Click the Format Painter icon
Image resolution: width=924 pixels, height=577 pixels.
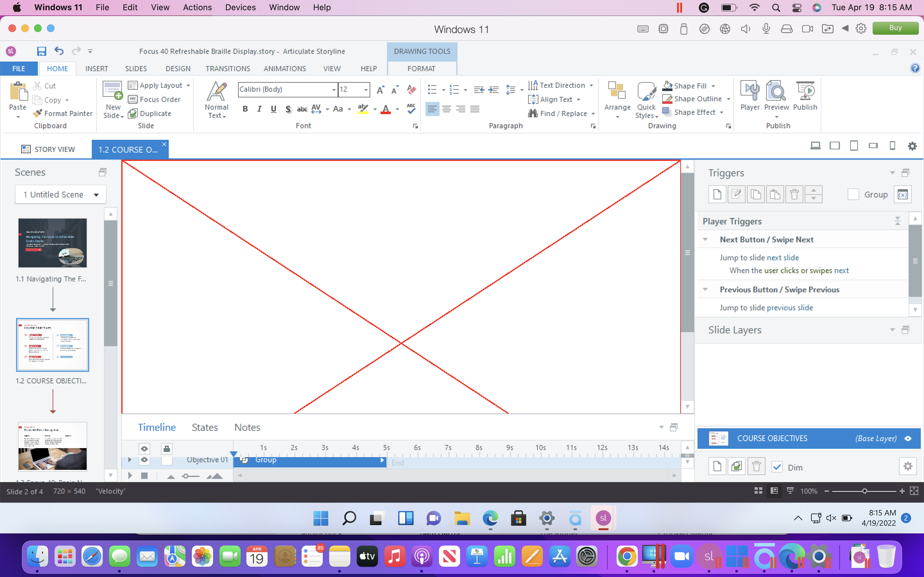click(x=38, y=113)
